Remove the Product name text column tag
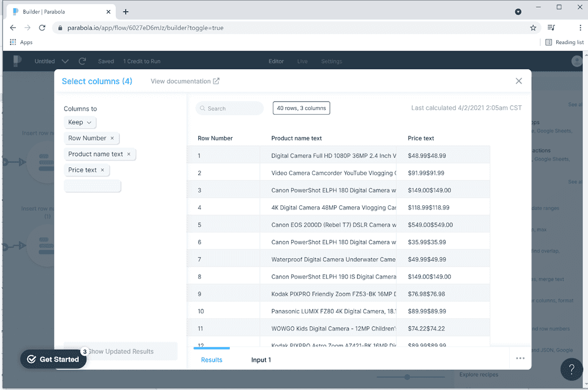 (x=129, y=154)
